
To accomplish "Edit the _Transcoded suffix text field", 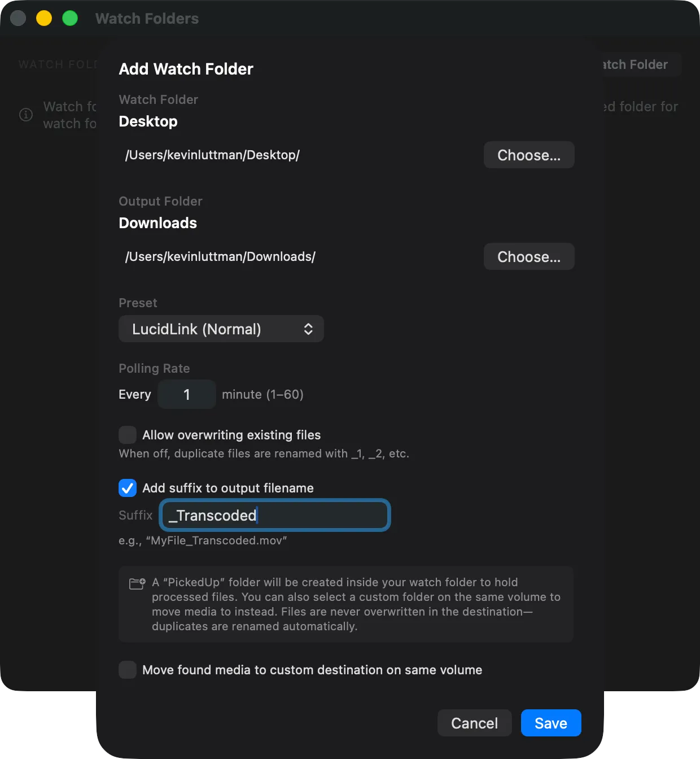I will point(274,515).
